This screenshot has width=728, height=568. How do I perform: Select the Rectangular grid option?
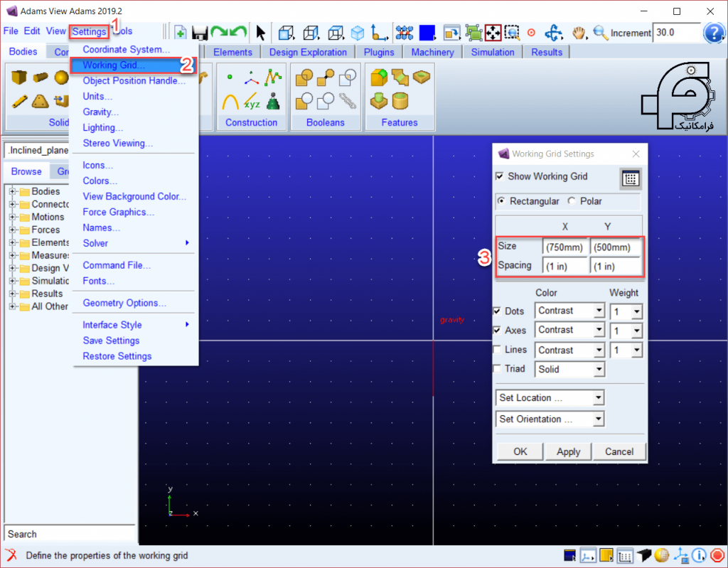501,201
